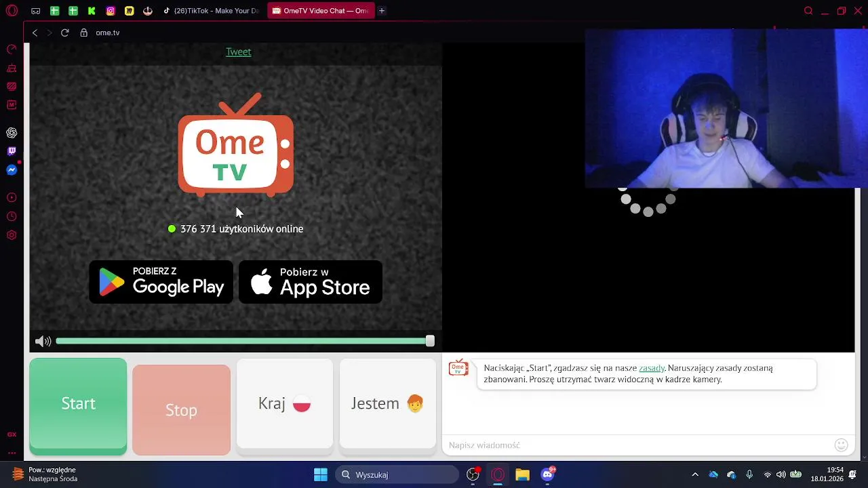The height and width of the screenshot is (488, 868).
Task: Open the emoji picker smiley
Action: coord(842,445)
